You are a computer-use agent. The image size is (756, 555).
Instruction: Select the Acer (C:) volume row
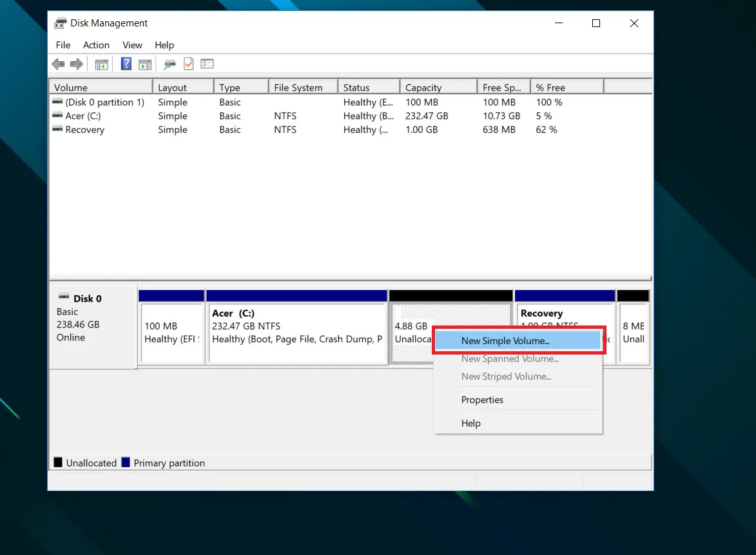327,116
